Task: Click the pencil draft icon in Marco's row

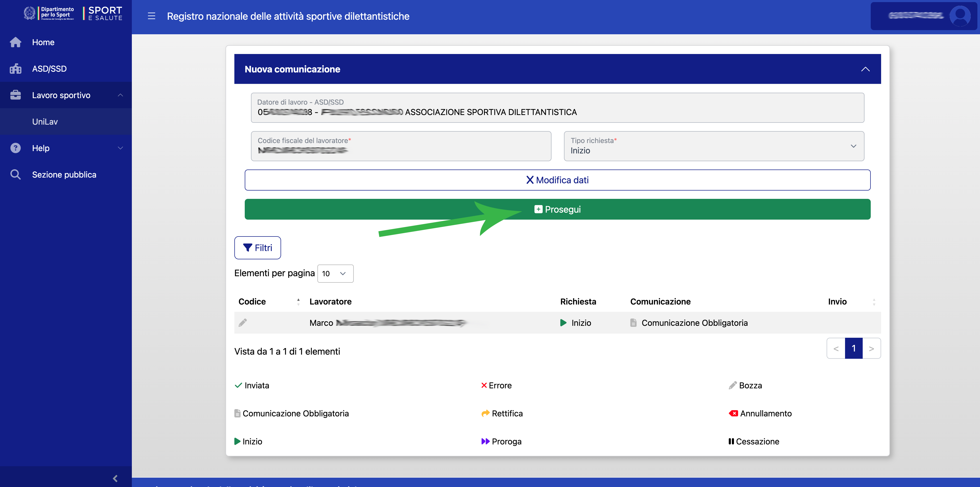Action: coord(243,323)
